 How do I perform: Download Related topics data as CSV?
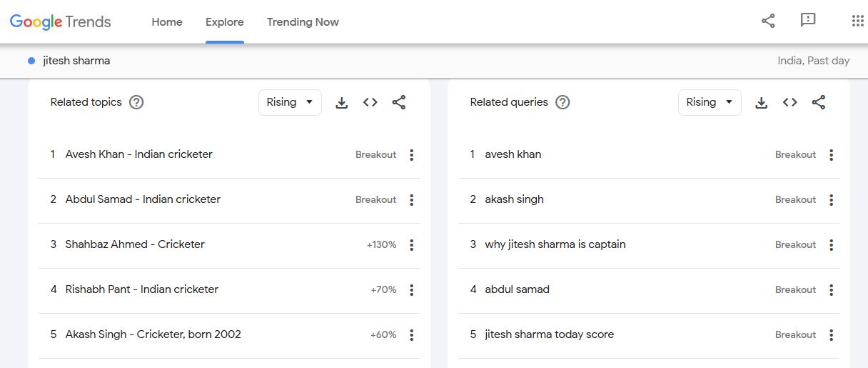[x=342, y=103]
